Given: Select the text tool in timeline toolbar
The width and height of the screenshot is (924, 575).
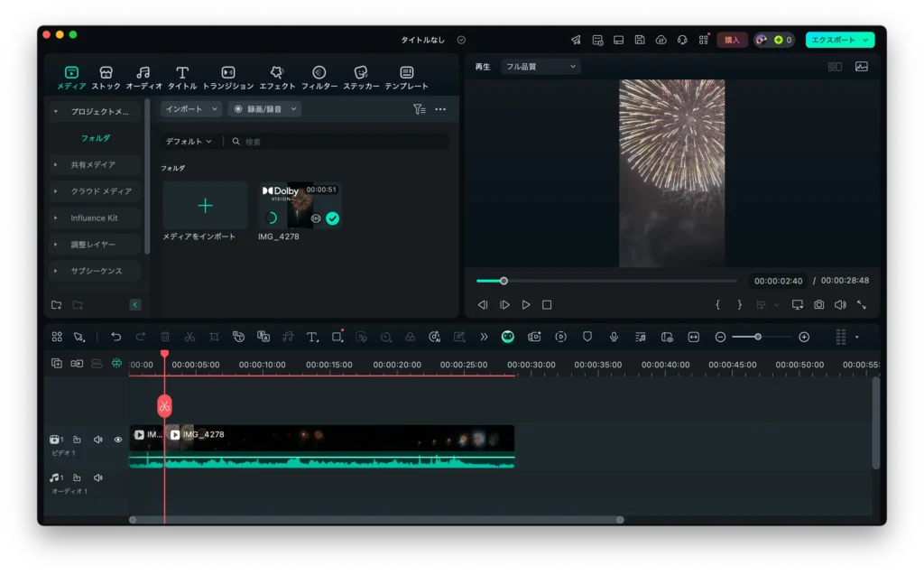Looking at the screenshot, I should tap(312, 337).
